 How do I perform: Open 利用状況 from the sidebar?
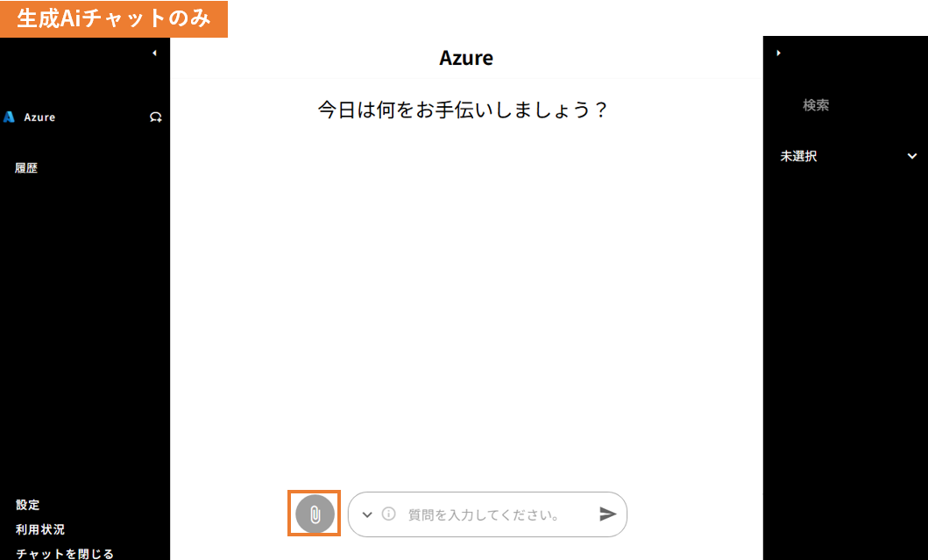[40, 529]
